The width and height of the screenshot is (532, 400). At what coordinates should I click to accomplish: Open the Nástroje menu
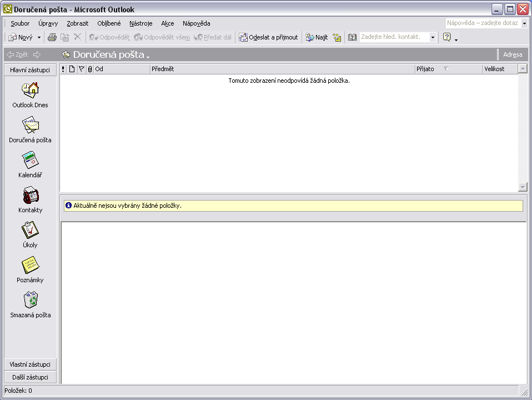[141, 23]
